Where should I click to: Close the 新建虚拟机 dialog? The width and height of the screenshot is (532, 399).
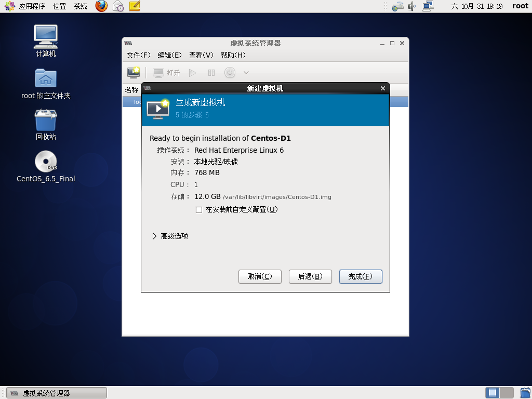pos(383,88)
